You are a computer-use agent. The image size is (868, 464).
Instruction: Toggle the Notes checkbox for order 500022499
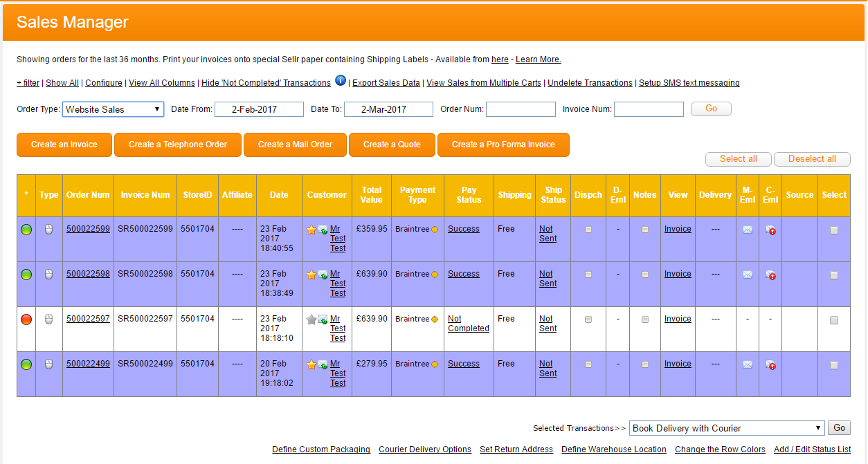point(645,364)
